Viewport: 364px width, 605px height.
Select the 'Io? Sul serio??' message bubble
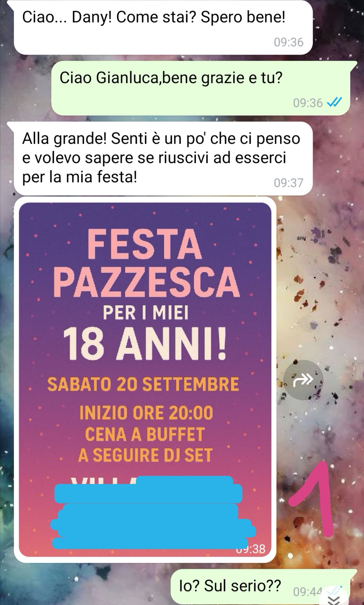260,587
